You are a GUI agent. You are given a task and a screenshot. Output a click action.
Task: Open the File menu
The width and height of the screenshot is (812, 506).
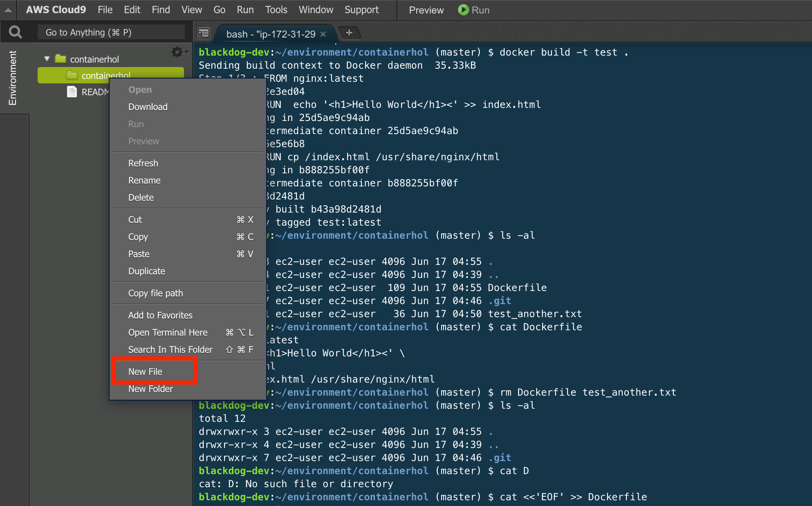click(x=105, y=10)
